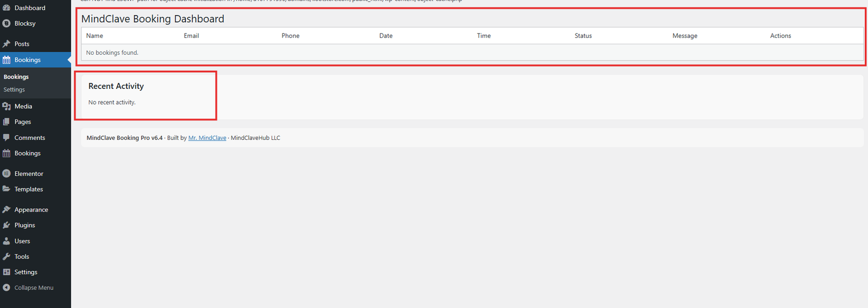This screenshot has width=868, height=308.
Task: Click the Plugins plug icon
Action: (7, 225)
